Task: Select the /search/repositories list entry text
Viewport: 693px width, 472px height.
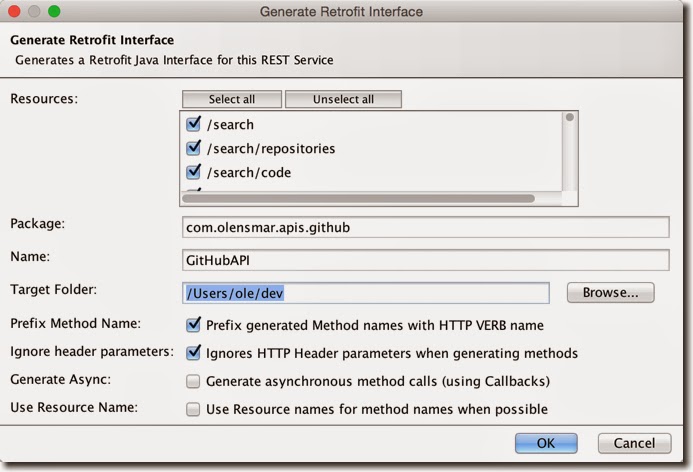Action: pyautogui.click(x=271, y=148)
